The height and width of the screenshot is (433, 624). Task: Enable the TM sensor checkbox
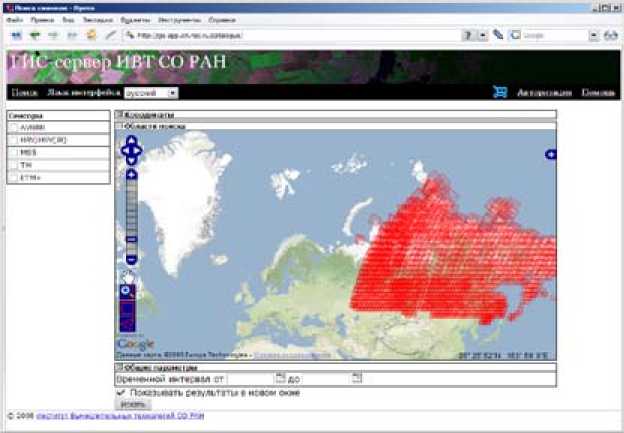(14, 165)
